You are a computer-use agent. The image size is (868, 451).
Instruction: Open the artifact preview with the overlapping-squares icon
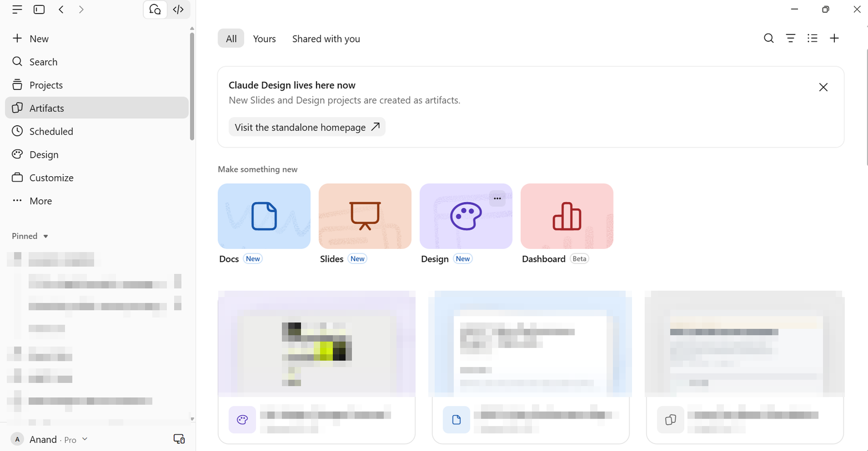[745, 367]
